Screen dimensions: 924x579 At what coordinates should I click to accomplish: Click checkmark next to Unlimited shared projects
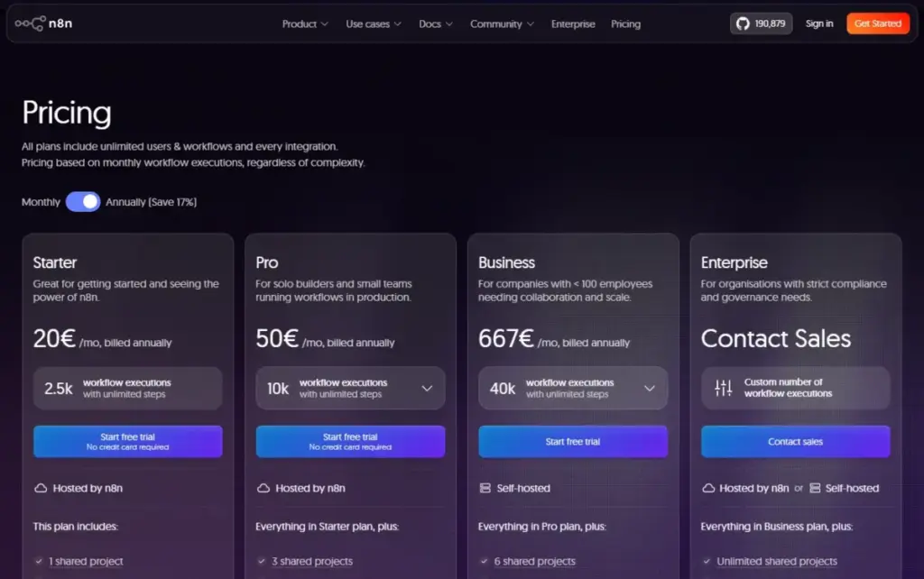tap(707, 561)
